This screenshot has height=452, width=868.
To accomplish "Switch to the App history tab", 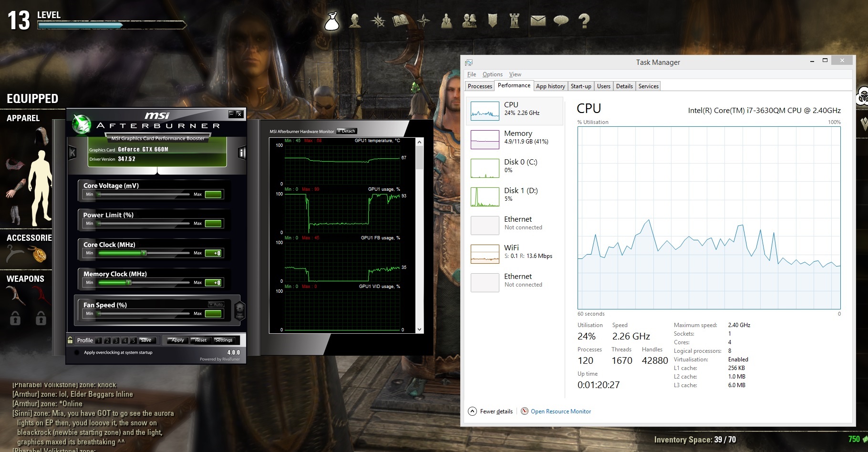I will pyautogui.click(x=550, y=86).
